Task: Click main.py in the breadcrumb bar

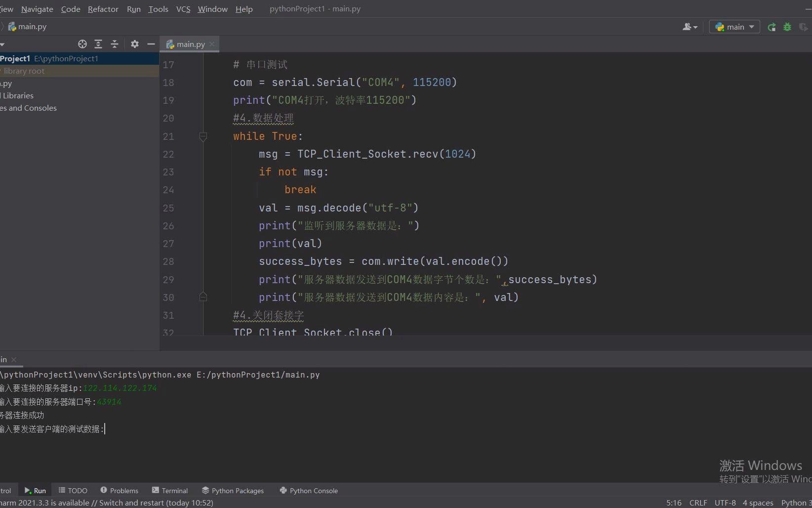Action: (x=28, y=27)
